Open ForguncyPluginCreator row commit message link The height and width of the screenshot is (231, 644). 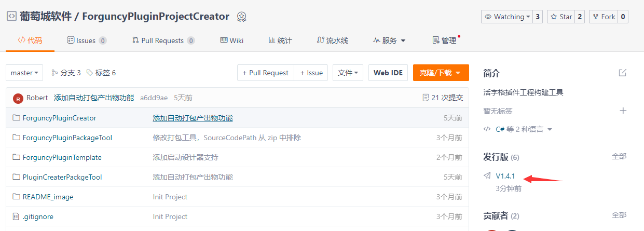(x=193, y=118)
